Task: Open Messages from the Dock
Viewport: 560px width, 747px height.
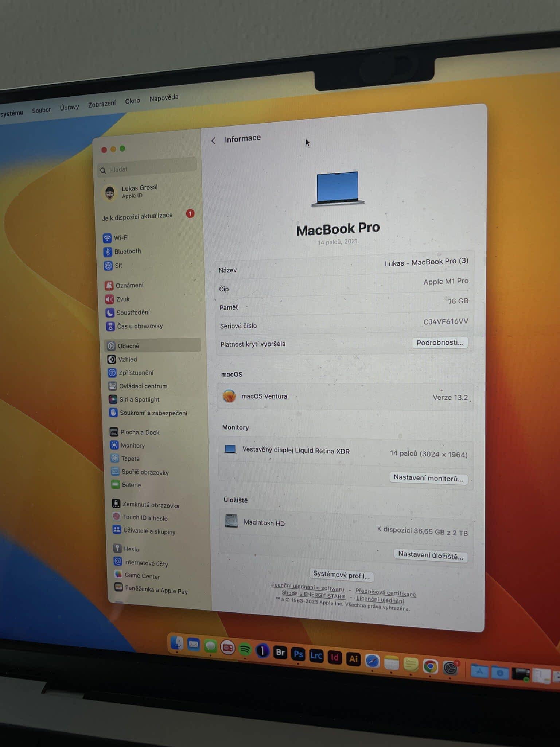Action: 210,646
